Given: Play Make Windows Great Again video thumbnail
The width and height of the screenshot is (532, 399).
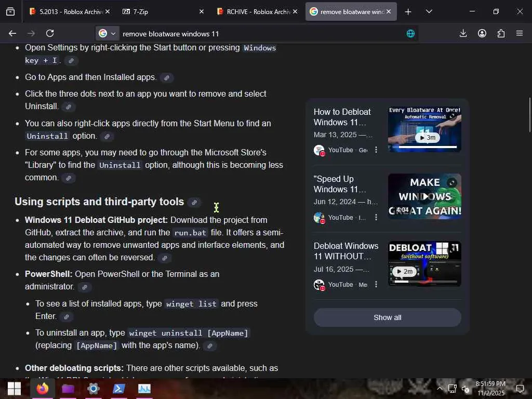Looking at the screenshot, I should tap(424, 196).
